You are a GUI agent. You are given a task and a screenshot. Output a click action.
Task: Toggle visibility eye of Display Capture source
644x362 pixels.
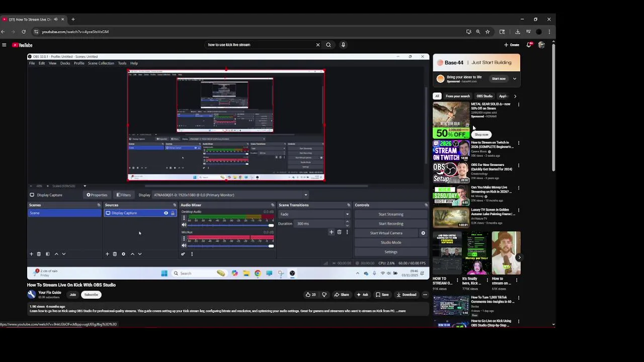[x=166, y=213]
